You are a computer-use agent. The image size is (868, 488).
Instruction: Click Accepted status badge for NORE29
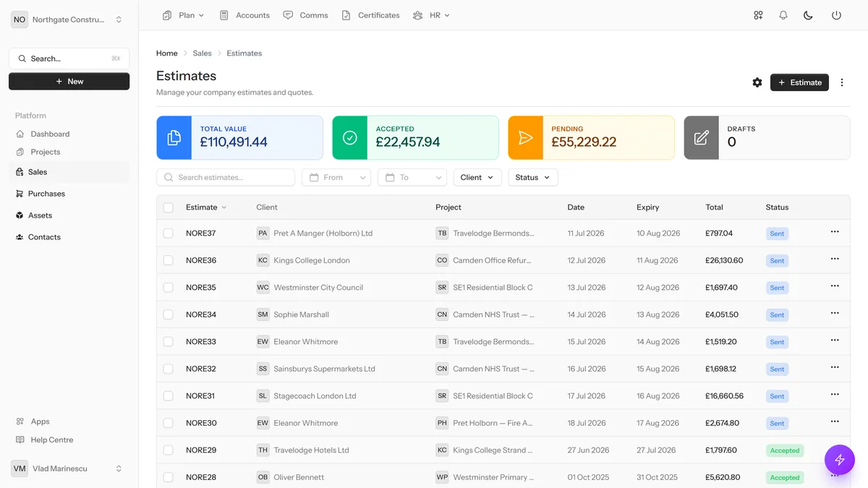click(x=785, y=450)
